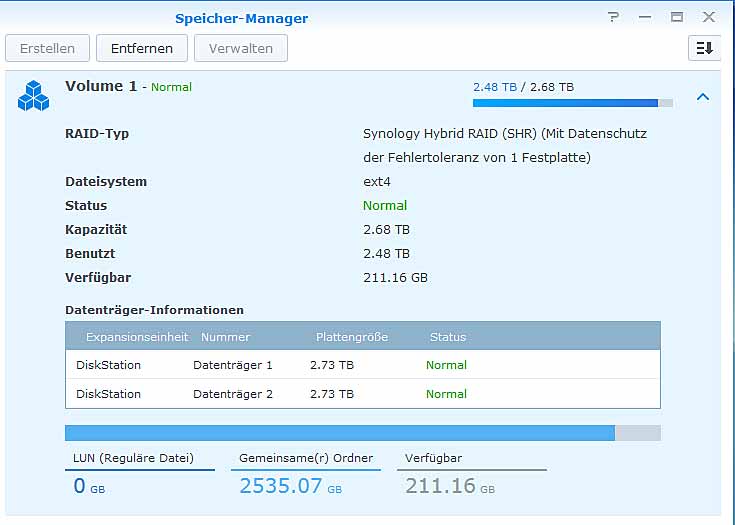Viewport: 735px width, 525px height.
Task: Open the Verwalten button
Action: click(241, 48)
